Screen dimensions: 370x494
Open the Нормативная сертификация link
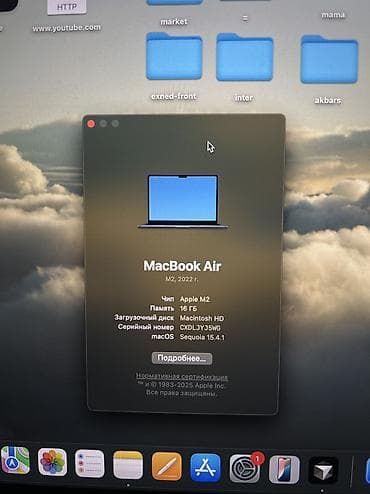tap(182, 377)
